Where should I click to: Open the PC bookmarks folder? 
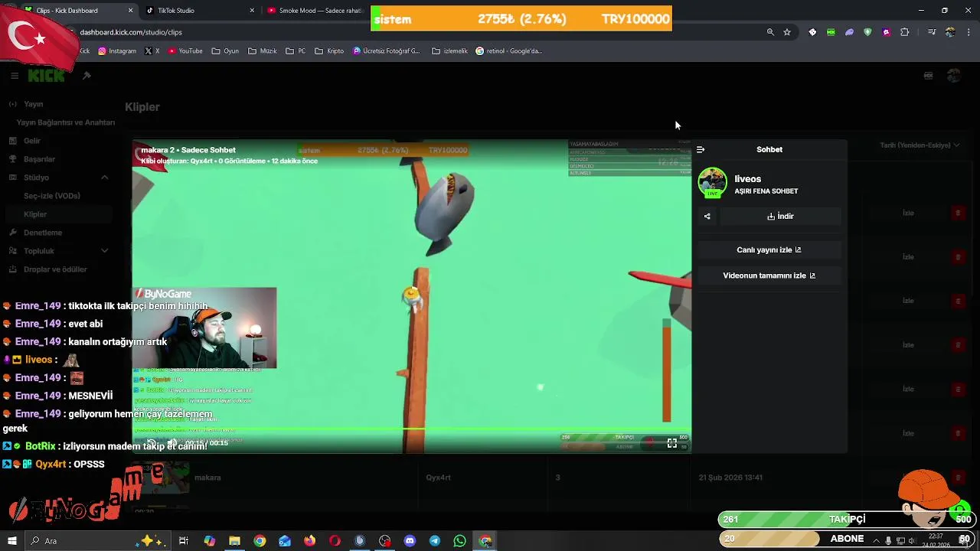(296, 51)
